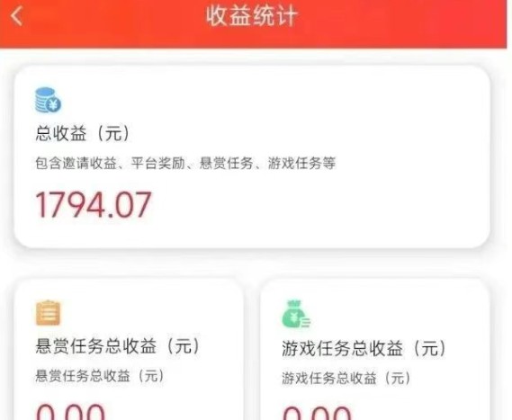
Task: Click the 0.00 game task amount
Action: coord(317,413)
